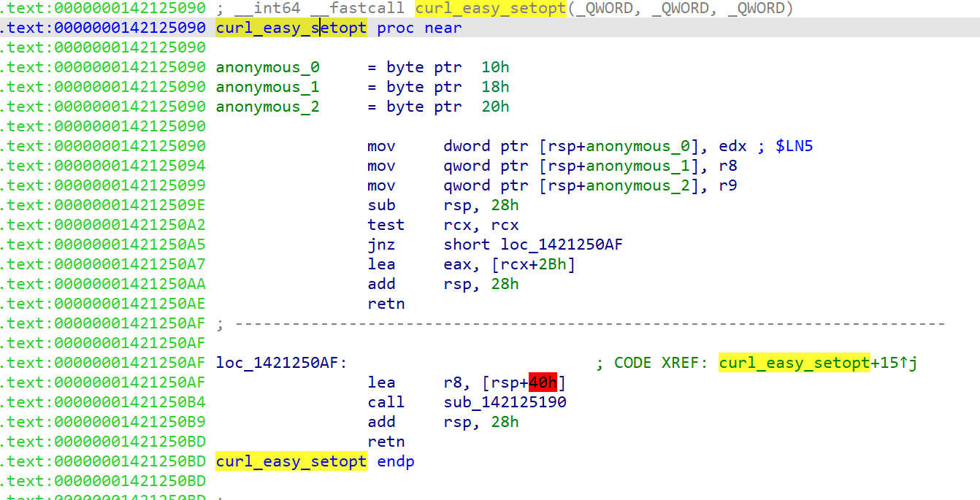
Task: Follow jump target loc_1421250AF in the jnz instruction
Action: tap(562, 245)
